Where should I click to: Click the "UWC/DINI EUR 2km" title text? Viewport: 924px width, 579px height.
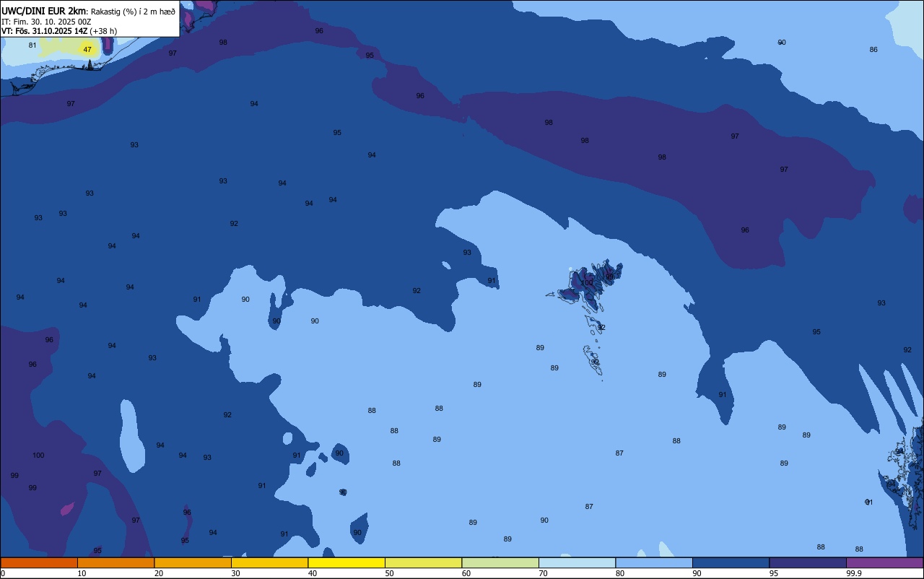coord(44,10)
